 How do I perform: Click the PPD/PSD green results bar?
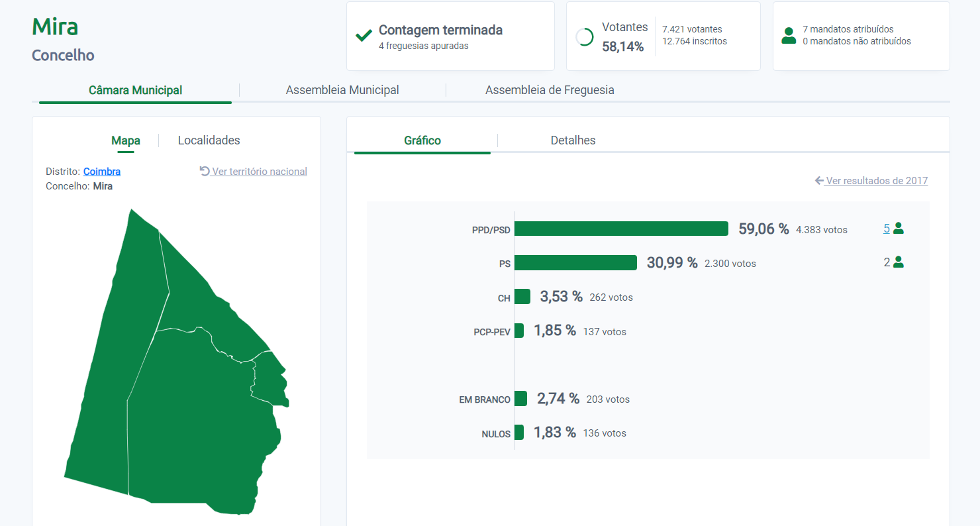621,229
